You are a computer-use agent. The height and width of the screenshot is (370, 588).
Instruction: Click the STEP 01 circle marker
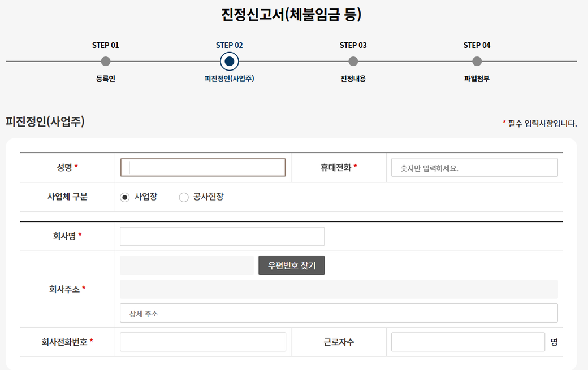point(106,62)
